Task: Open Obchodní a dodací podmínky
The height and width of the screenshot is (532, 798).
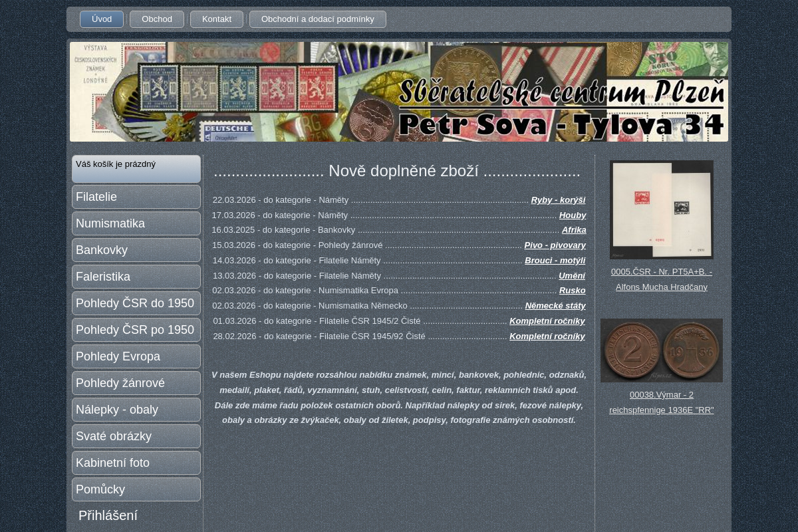Action: pos(317,19)
